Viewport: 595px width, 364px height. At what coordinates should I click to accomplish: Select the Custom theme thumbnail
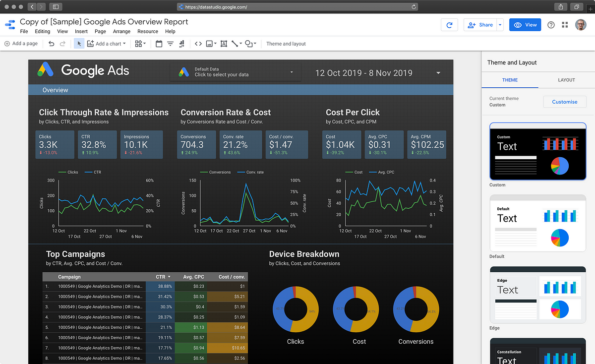pos(538,151)
